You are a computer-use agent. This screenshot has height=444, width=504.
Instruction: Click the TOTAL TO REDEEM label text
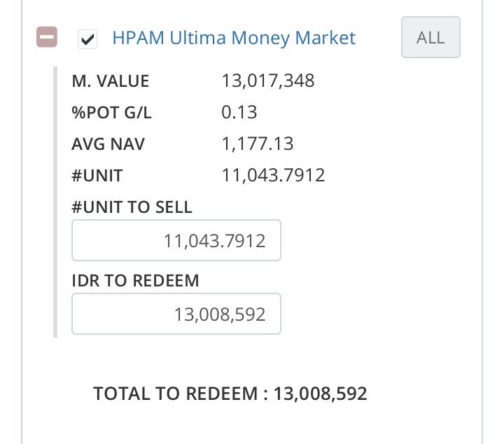click(180, 394)
